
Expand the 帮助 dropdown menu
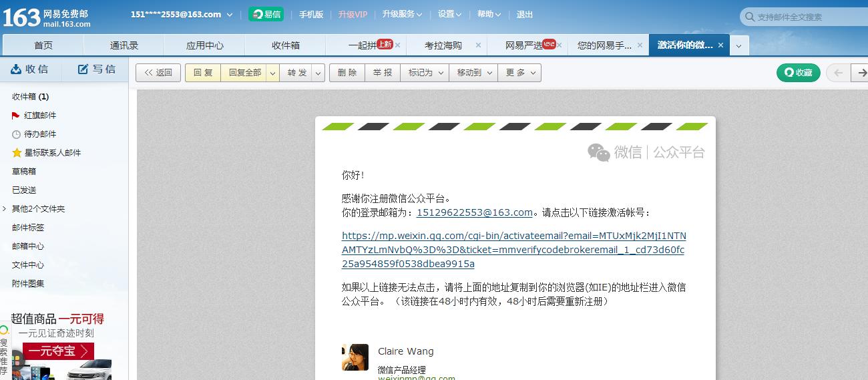tap(489, 14)
